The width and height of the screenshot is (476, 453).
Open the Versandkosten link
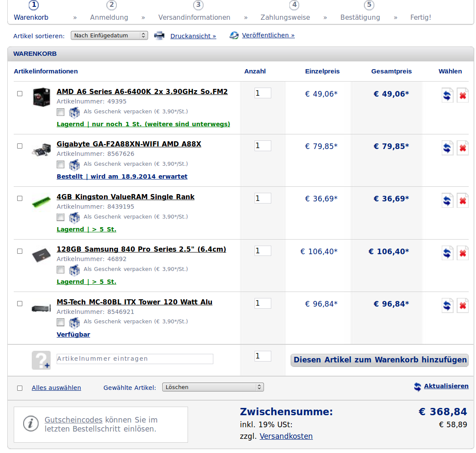tap(286, 436)
